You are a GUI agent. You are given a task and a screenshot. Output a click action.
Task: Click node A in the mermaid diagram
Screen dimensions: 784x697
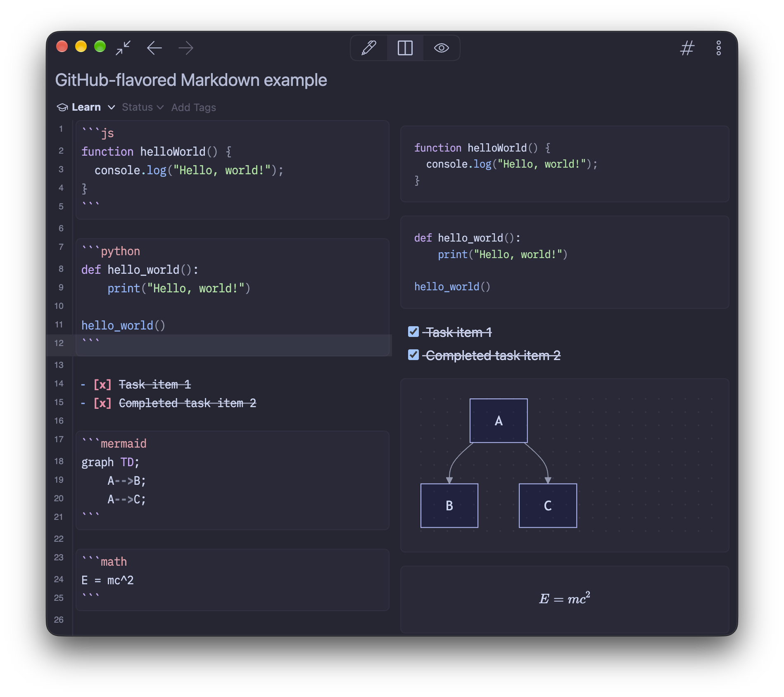point(499,421)
